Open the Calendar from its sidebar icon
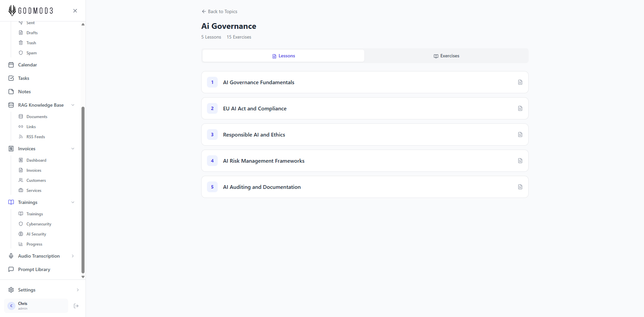Image resolution: width=644 pixels, height=317 pixels. (x=11, y=65)
